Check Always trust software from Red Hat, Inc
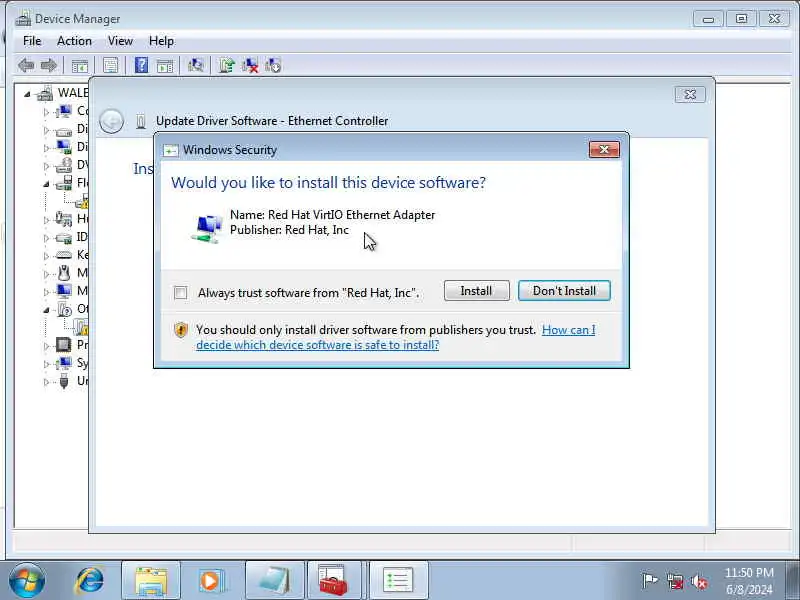Viewport: 800px width, 600px height. tap(180, 293)
